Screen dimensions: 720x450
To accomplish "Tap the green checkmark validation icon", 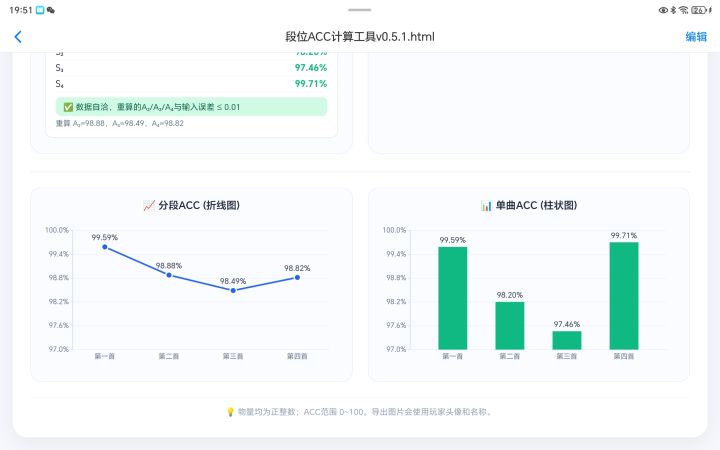I will pyautogui.click(x=68, y=107).
